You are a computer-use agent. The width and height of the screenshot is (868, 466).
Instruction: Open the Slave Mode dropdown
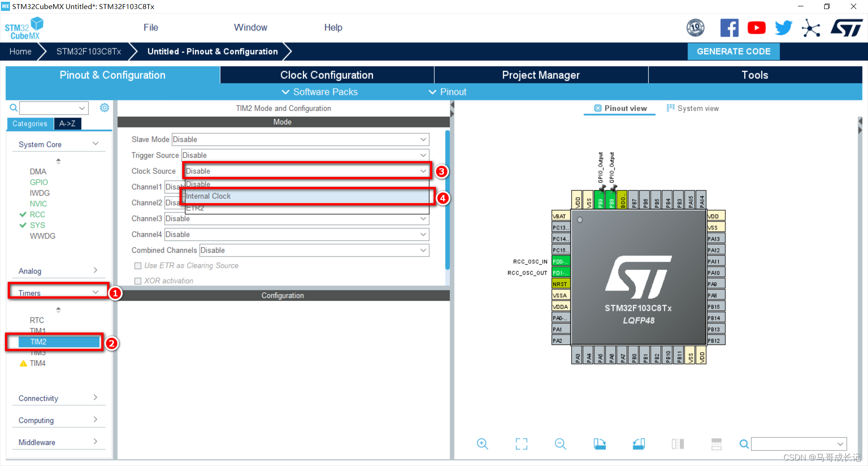click(300, 139)
